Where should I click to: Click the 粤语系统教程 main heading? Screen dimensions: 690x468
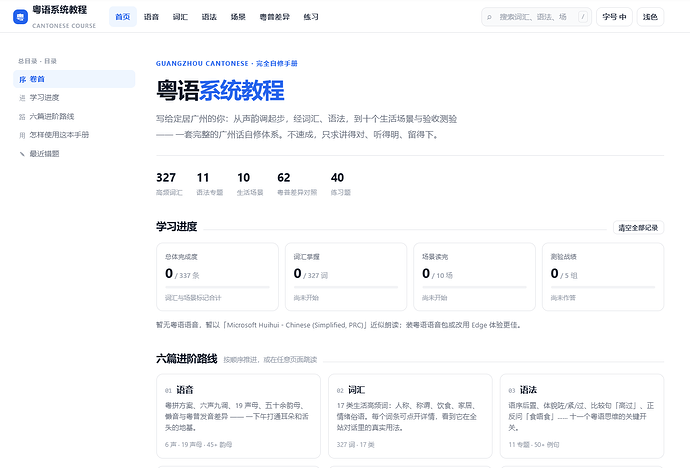click(220, 91)
